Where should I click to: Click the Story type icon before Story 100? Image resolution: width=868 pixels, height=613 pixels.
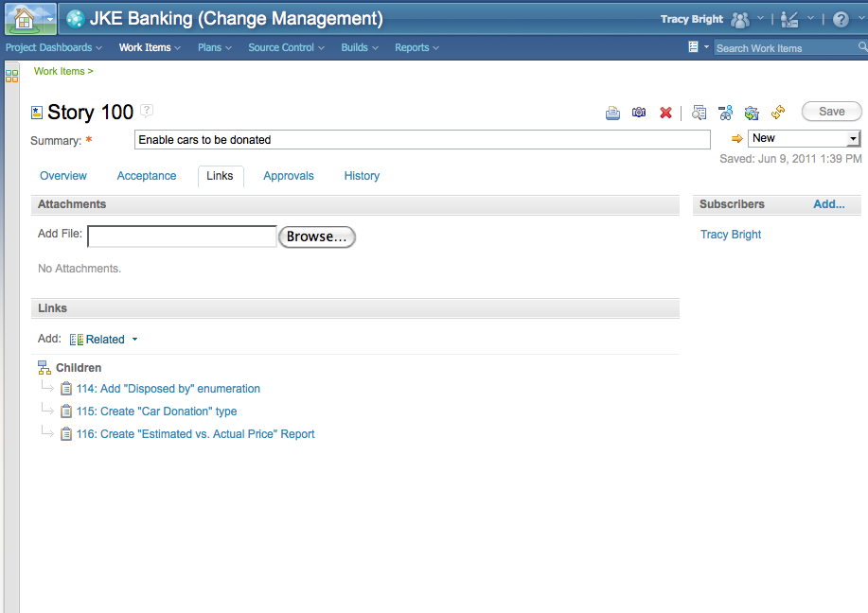(x=37, y=113)
